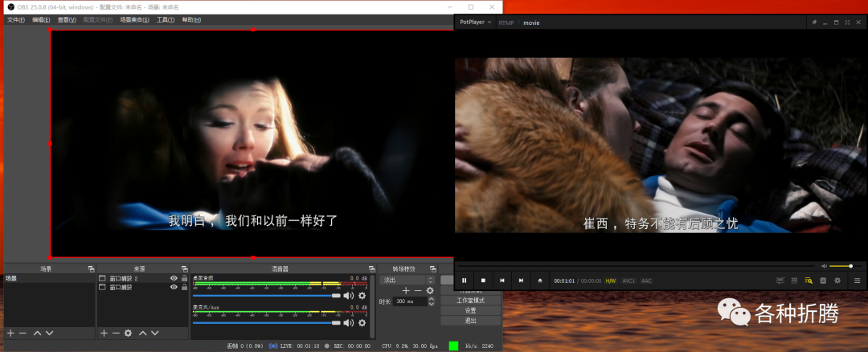This screenshot has height=352, width=868.
Task: Click 工作室模式 studio mode button
Action: 471,301
